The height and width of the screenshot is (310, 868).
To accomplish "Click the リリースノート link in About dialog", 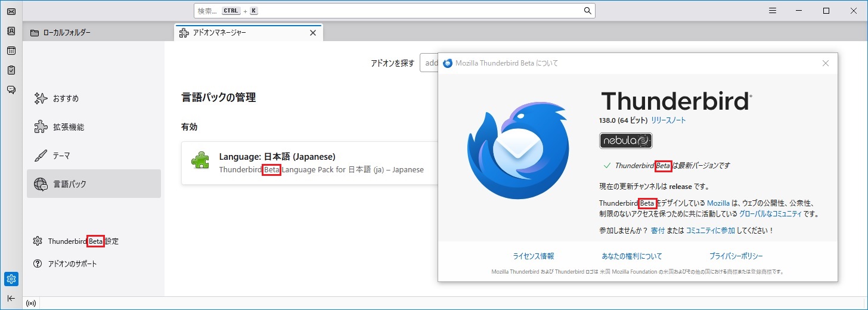I will [x=668, y=120].
